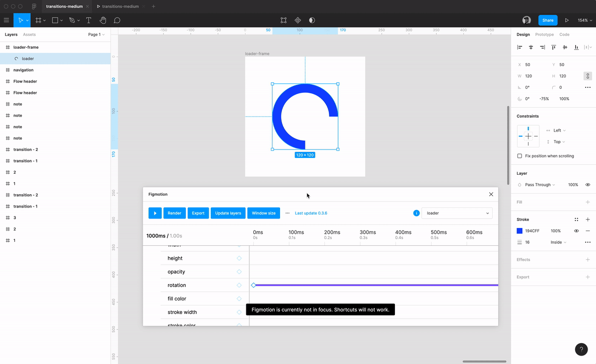Open Page 1 dropdown
596x364 pixels.
(96, 35)
